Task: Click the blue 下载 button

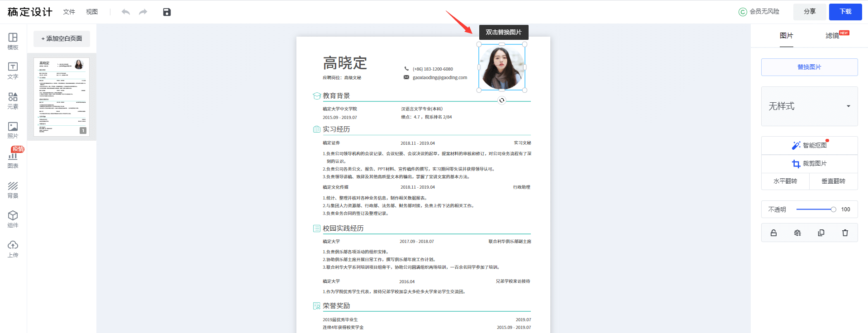Action: point(845,12)
